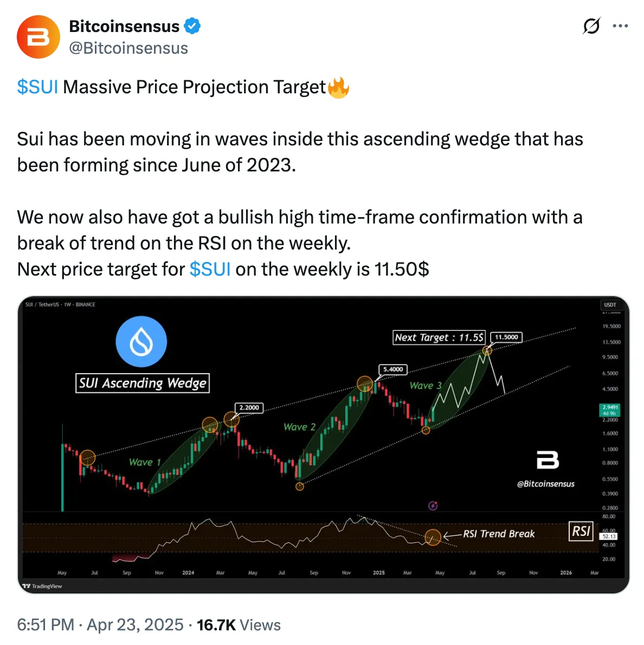Click the RSI label on the chart

tap(581, 532)
